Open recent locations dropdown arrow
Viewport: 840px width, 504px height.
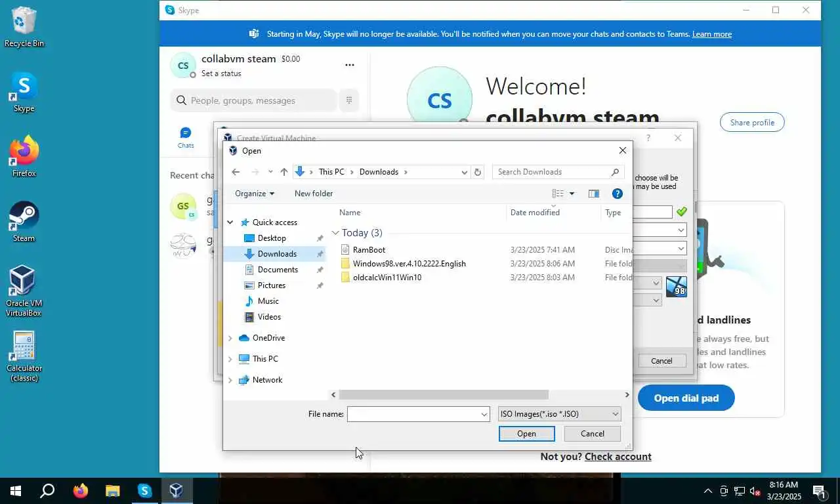[270, 172]
